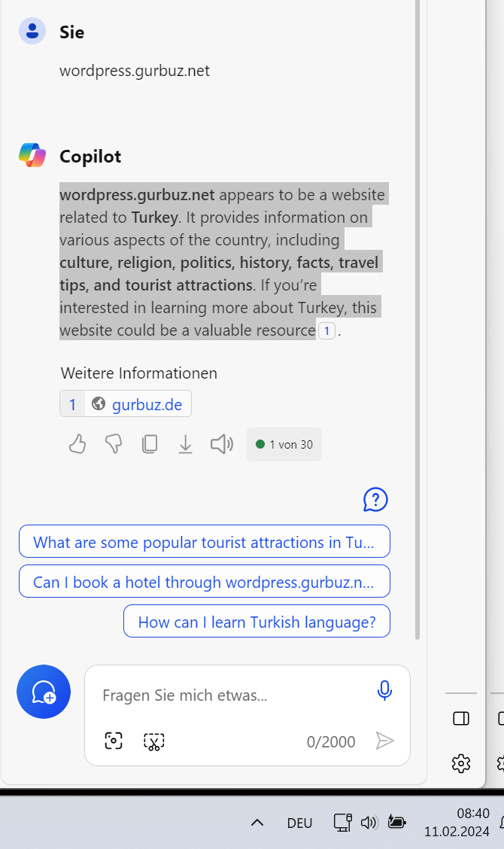This screenshot has height=849, width=504.
Task: Read the response aloud with speaker icon
Action: click(222, 445)
